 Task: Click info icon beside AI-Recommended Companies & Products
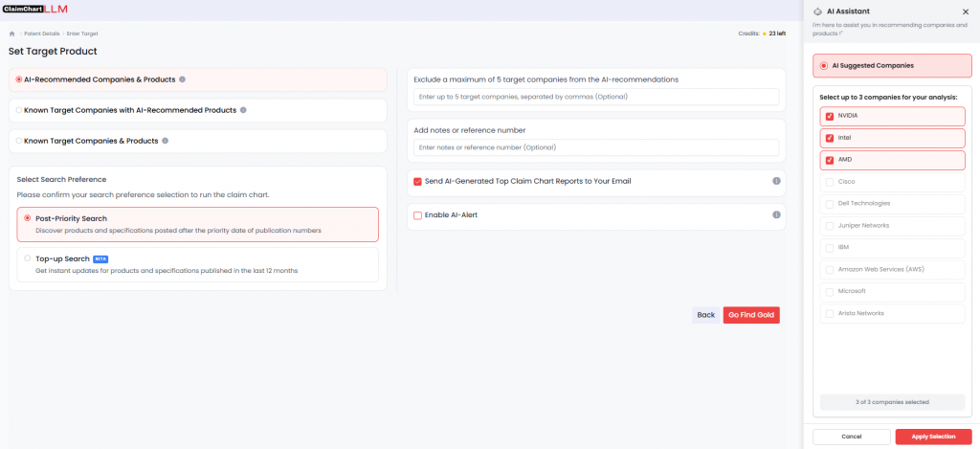(183, 79)
